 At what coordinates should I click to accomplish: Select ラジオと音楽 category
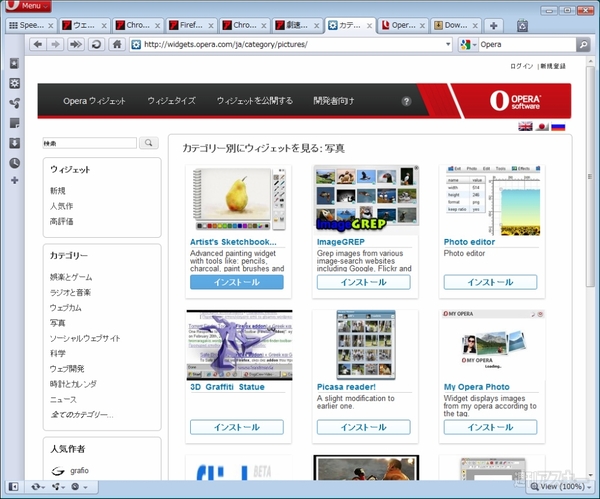(x=70, y=292)
